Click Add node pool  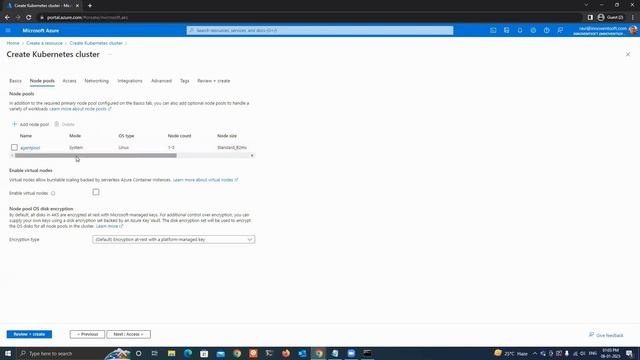pyautogui.click(x=31, y=124)
